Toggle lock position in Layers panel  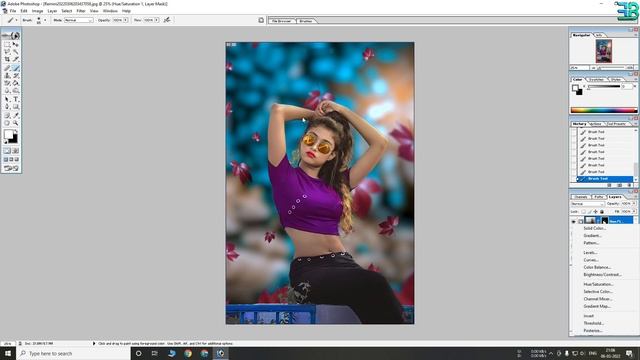(x=596, y=211)
